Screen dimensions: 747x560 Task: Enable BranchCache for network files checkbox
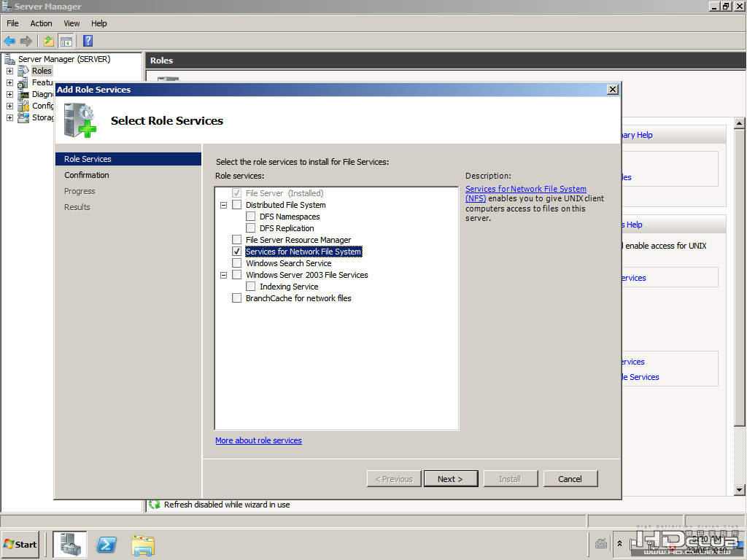[237, 298]
